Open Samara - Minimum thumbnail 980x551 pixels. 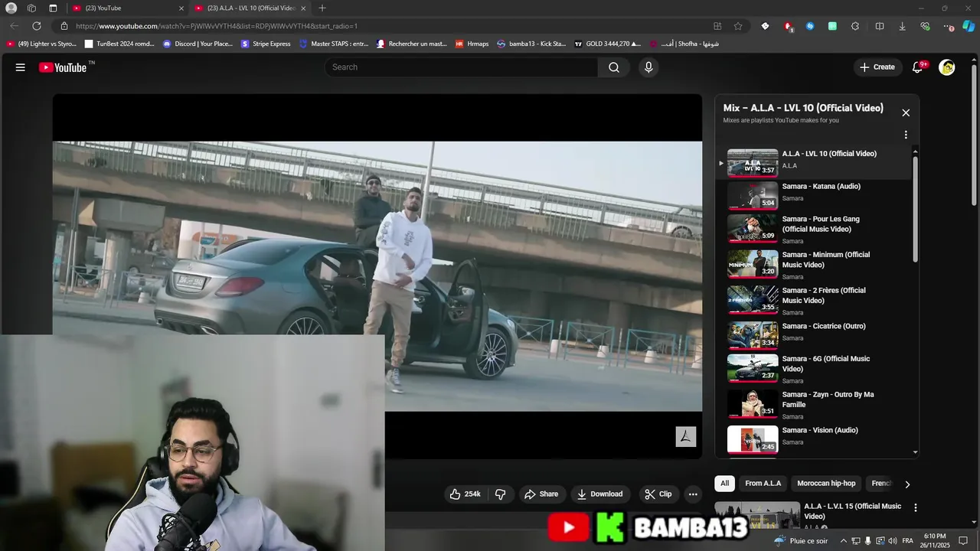click(x=753, y=264)
